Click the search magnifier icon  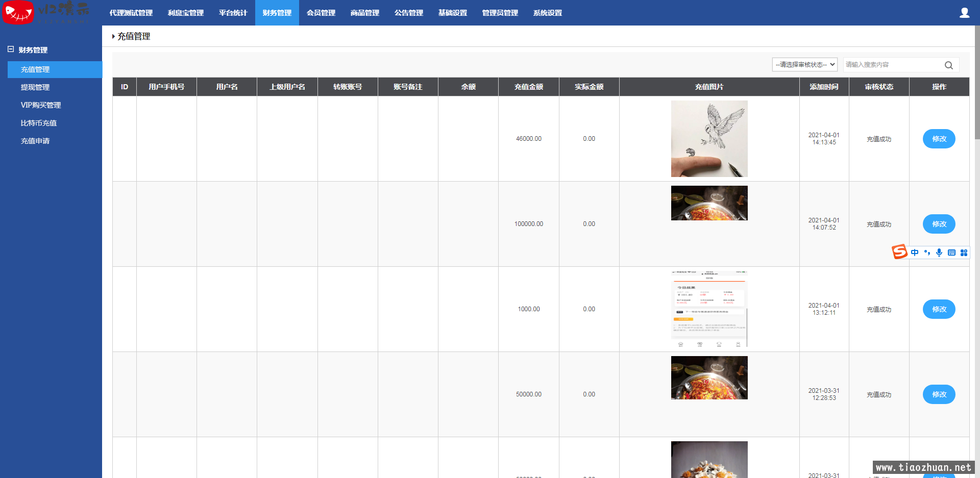[x=949, y=65]
